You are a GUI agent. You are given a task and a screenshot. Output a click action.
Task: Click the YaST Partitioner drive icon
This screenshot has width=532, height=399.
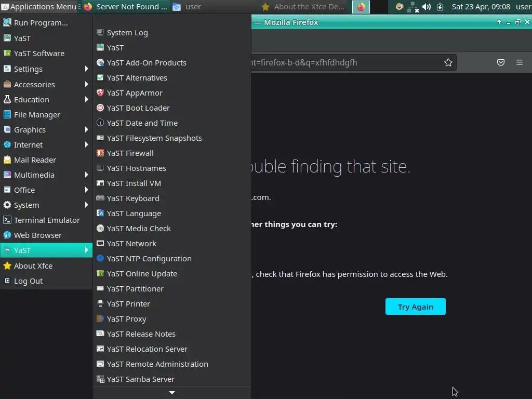[x=100, y=288]
